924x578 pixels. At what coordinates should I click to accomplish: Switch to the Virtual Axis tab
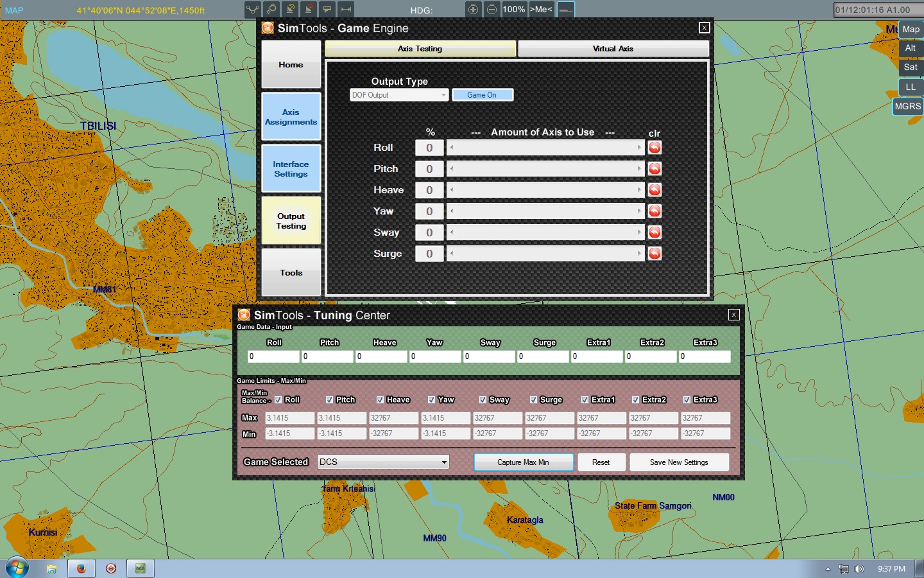click(613, 49)
